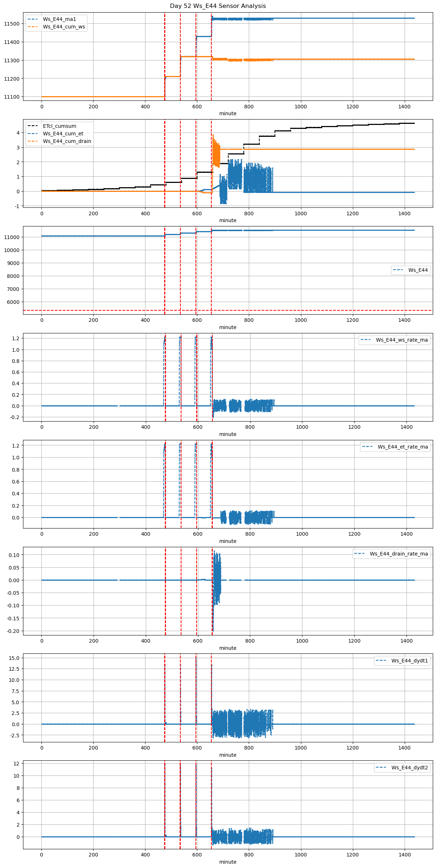Select the ETcl_cumsum legend label
The image size is (436, 868).
59,126
